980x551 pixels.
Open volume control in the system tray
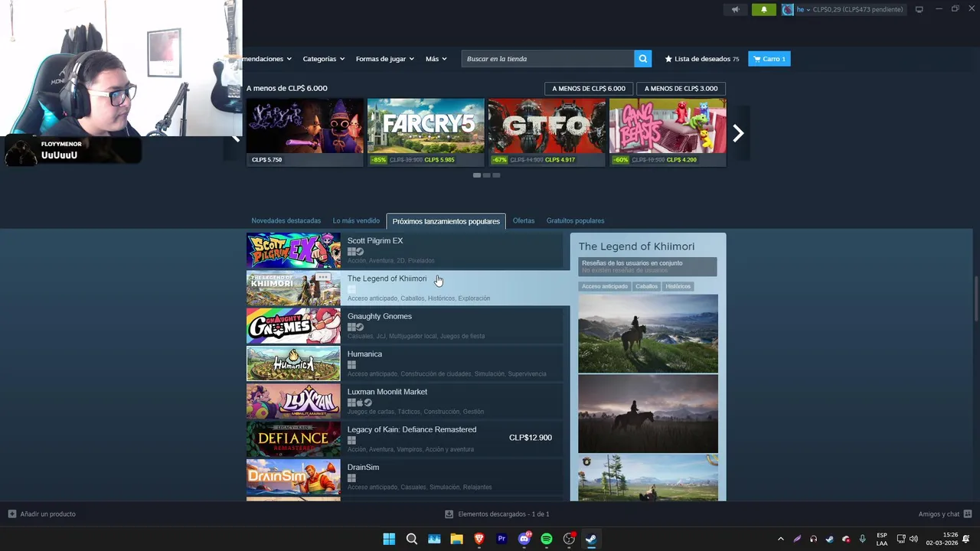[x=913, y=539]
